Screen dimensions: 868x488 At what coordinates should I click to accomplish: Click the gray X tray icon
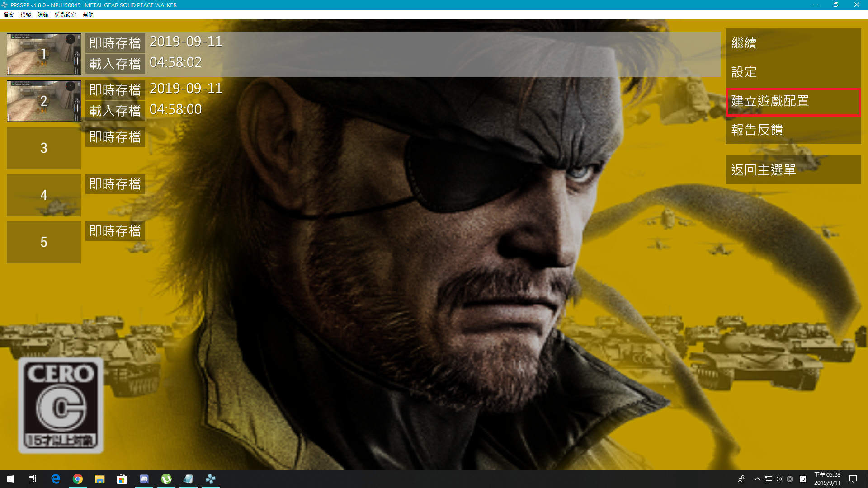pyautogui.click(x=790, y=479)
